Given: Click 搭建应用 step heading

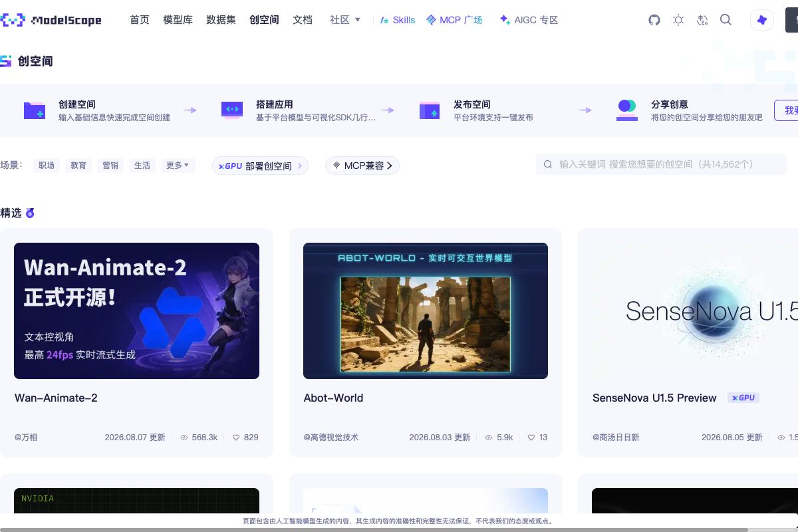Looking at the screenshot, I should tap(275, 104).
